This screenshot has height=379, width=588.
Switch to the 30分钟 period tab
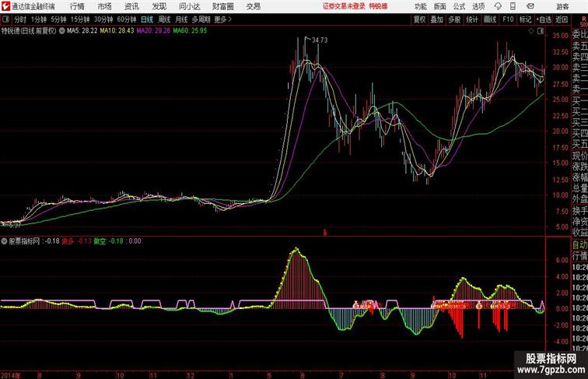pyautogui.click(x=103, y=19)
